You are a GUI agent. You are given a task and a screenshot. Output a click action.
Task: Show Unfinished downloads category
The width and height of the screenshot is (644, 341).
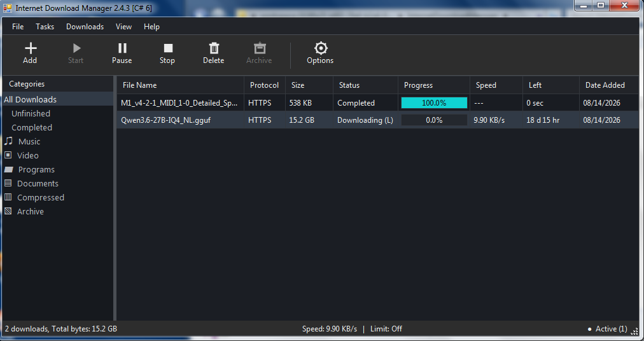tap(31, 113)
